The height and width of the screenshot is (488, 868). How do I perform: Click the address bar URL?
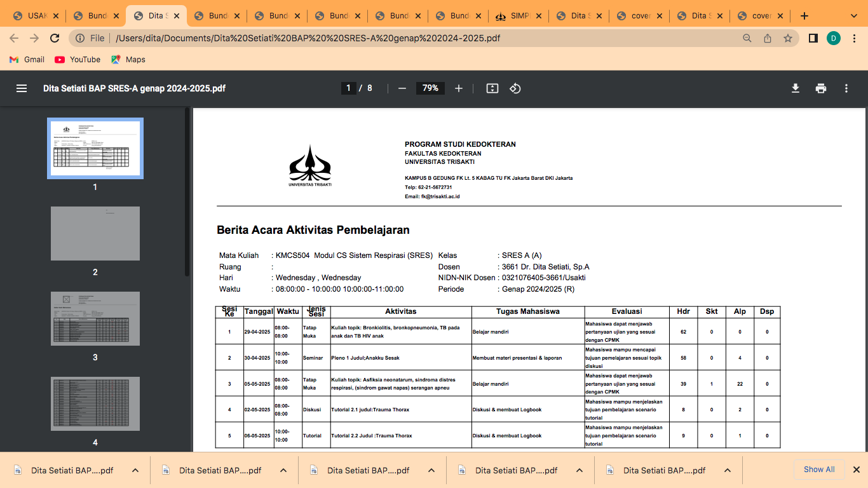[x=308, y=38]
